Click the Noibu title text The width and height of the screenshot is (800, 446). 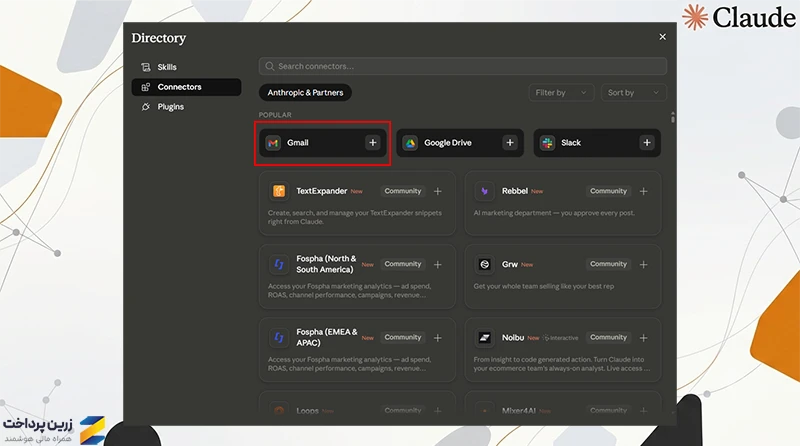(x=513, y=338)
